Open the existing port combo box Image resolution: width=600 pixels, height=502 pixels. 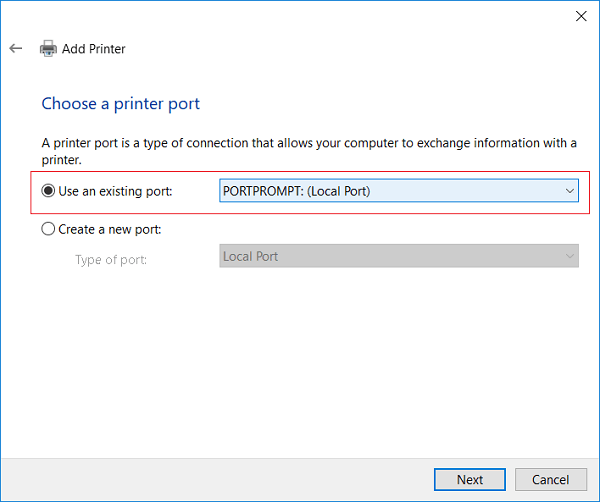click(398, 191)
